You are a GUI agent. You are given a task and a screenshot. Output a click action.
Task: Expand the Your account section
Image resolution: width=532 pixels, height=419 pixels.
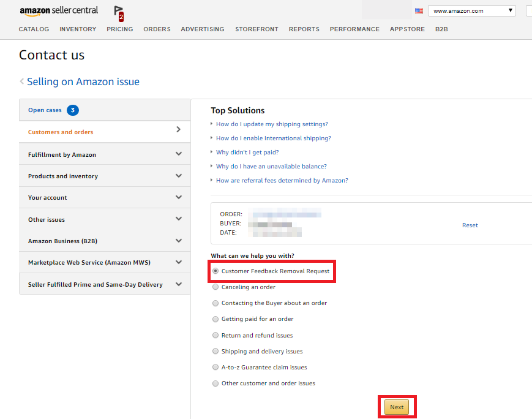pyautogui.click(x=105, y=198)
